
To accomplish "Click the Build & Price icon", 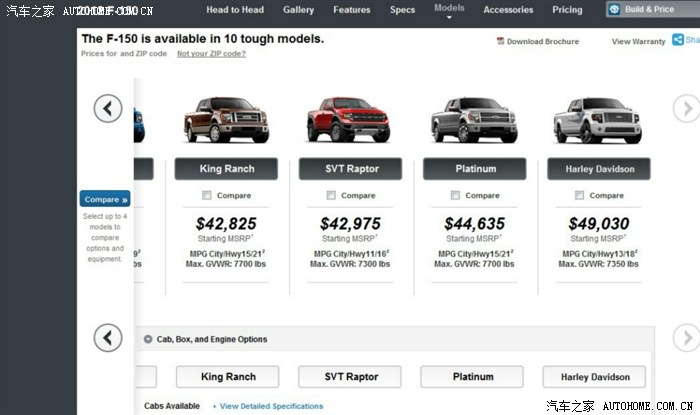I will pyautogui.click(x=614, y=9).
